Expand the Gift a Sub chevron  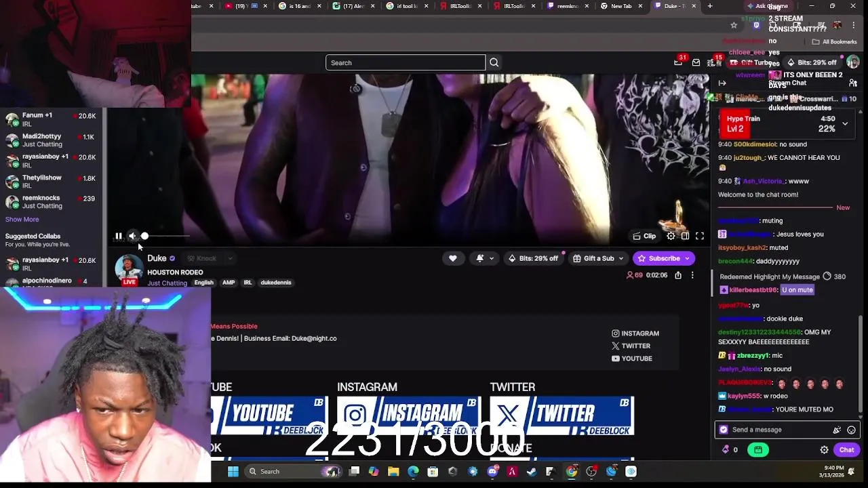621,258
